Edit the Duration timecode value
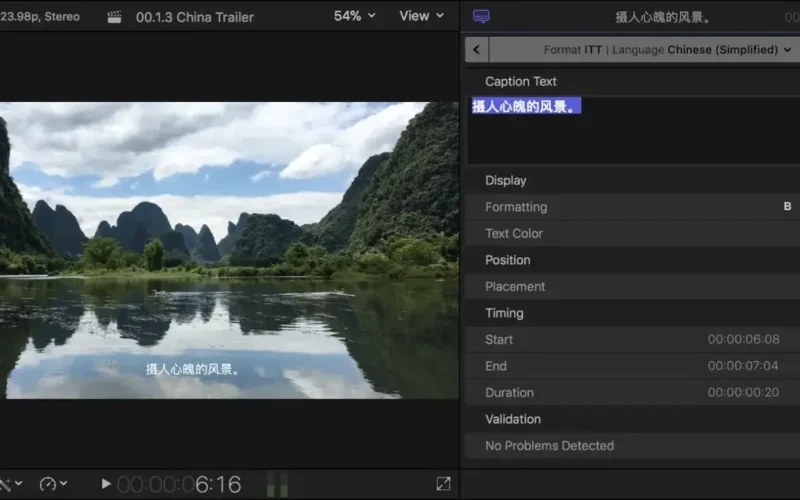Viewport: 800px width, 500px height. [743, 393]
